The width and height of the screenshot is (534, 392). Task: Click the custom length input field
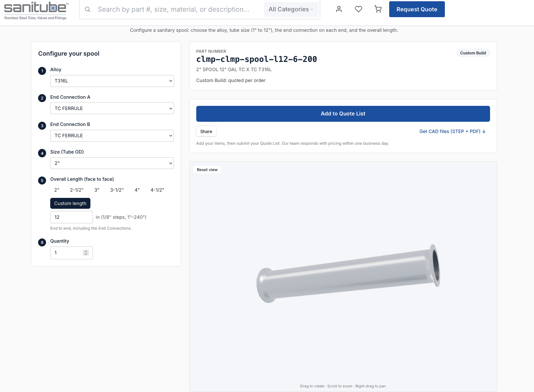(x=72, y=217)
